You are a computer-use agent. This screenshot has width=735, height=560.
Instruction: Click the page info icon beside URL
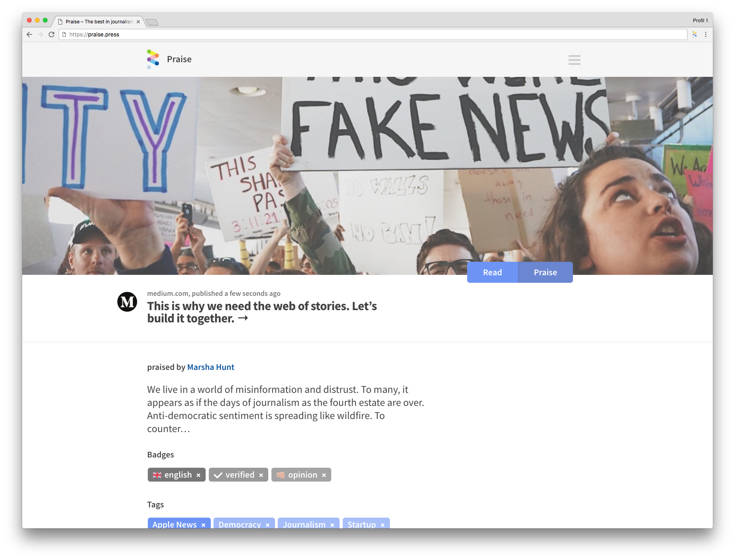tap(64, 34)
